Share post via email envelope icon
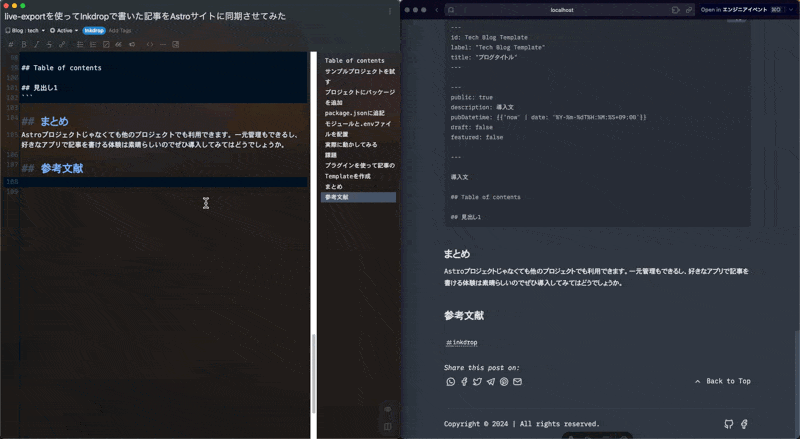 pos(517,382)
